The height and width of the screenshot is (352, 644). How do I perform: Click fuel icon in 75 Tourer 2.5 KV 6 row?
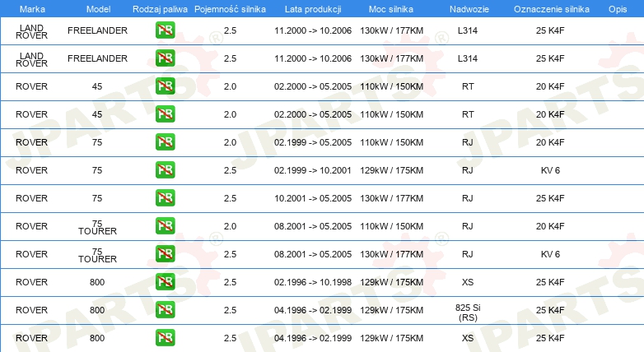click(165, 253)
